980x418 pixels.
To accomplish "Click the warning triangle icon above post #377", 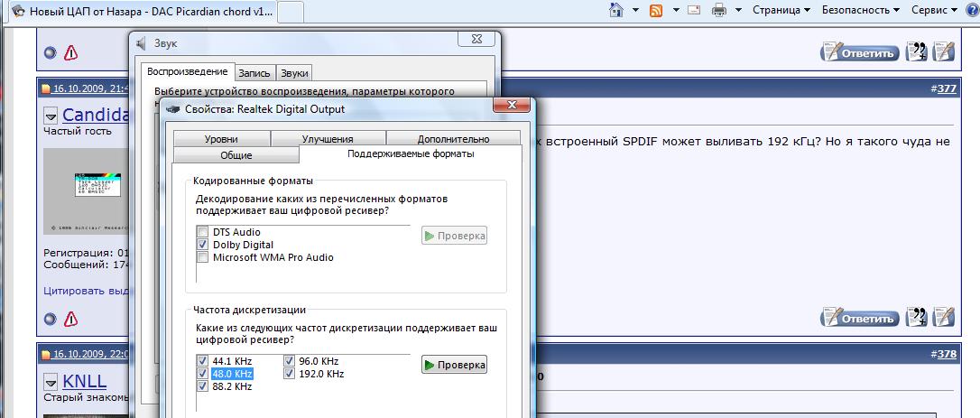I will tap(70, 52).
